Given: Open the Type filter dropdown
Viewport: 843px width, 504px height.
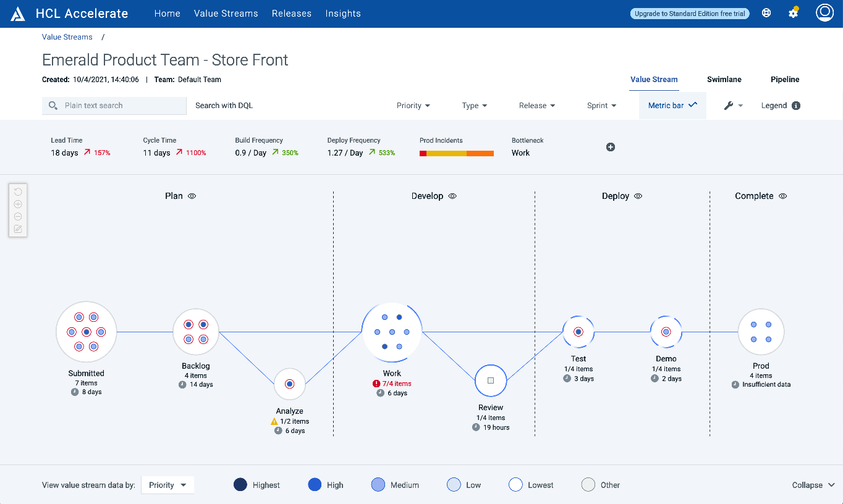Looking at the screenshot, I should pos(475,106).
